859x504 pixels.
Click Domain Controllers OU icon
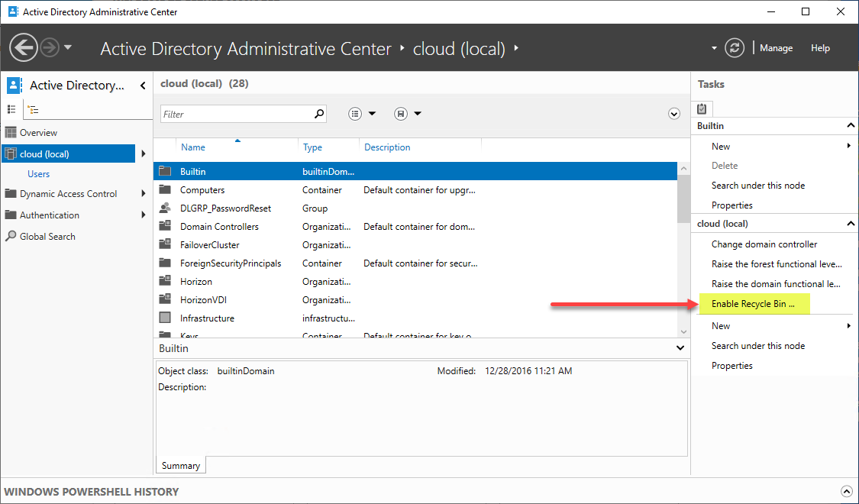[x=165, y=226]
